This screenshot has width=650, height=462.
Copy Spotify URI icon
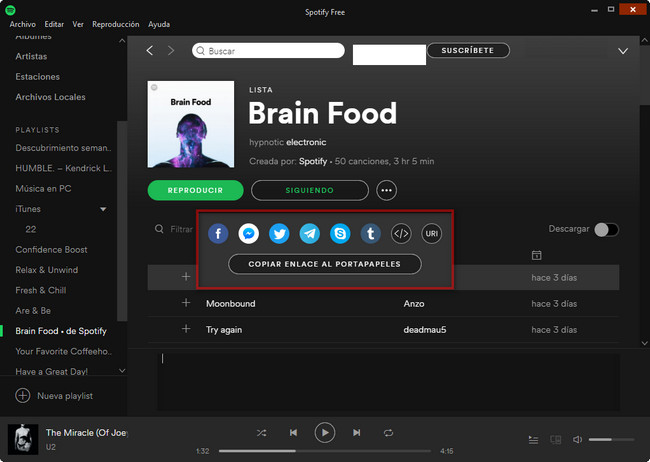pyautogui.click(x=432, y=233)
